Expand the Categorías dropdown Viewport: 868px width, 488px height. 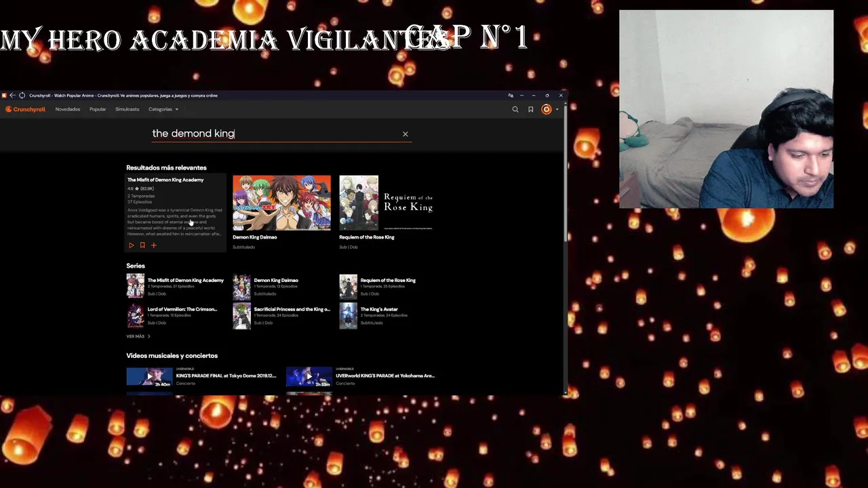click(163, 109)
